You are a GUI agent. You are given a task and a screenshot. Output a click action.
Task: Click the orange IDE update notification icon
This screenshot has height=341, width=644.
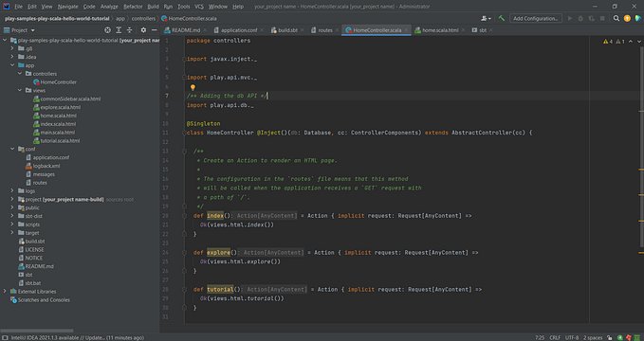coord(627,18)
